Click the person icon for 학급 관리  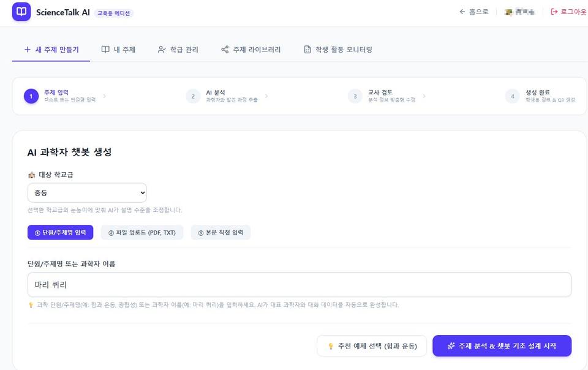click(x=162, y=50)
